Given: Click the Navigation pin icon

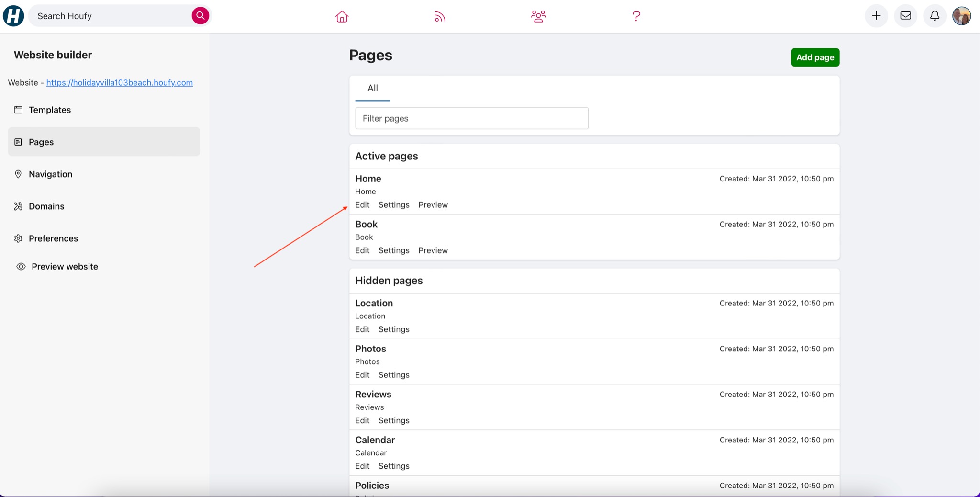Looking at the screenshot, I should point(18,174).
